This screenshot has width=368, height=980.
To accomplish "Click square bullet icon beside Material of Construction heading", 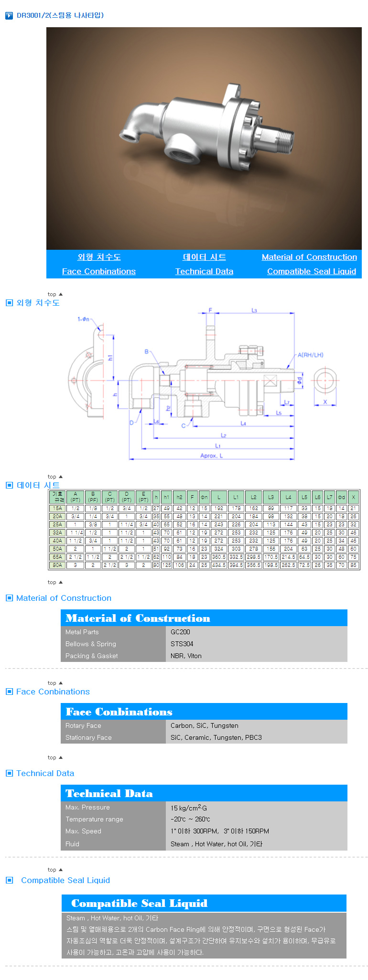I will [9, 598].
